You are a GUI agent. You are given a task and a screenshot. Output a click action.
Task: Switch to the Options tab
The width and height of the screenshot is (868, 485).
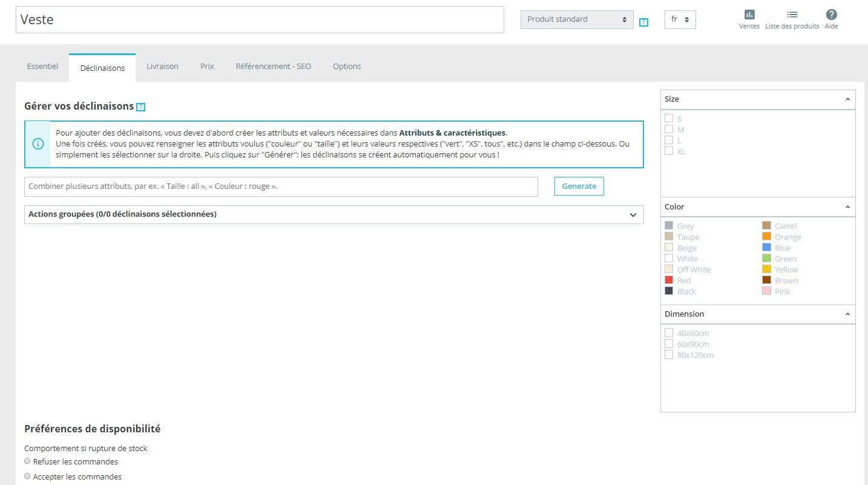[347, 67]
